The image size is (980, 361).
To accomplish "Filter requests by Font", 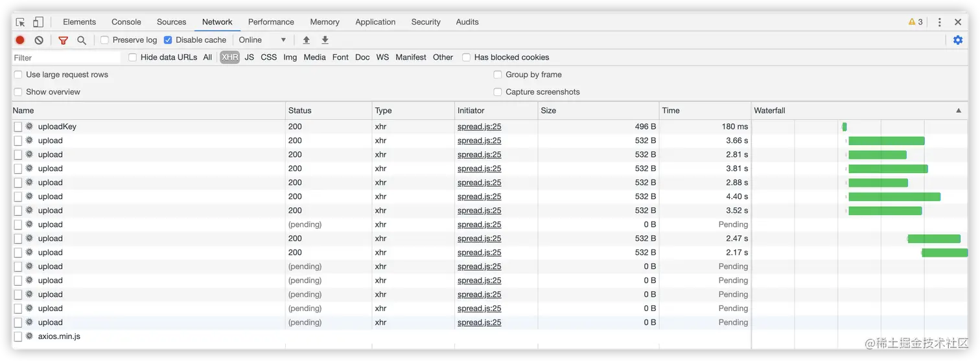I will coord(340,57).
